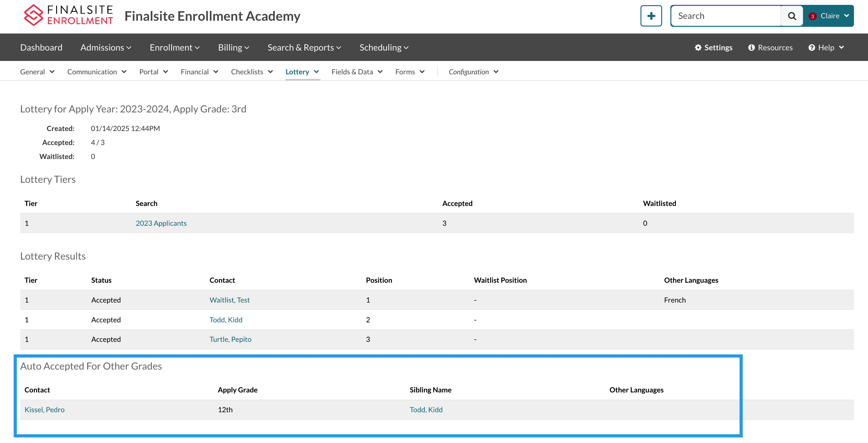This screenshot has width=868, height=443.
Task: Select the General tab
Action: 36,71
